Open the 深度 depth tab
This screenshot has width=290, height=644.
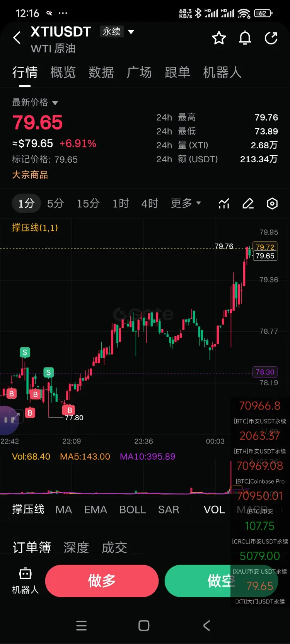[x=76, y=547]
